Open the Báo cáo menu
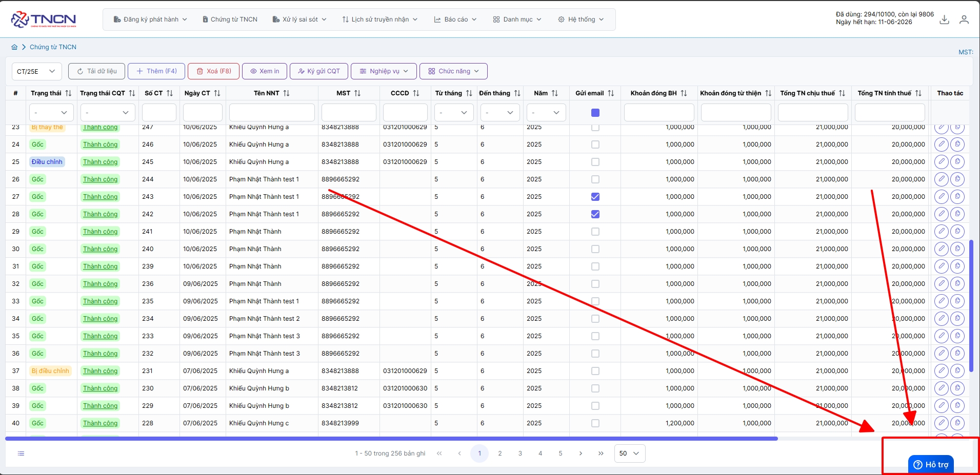 (x=455, y=19)
